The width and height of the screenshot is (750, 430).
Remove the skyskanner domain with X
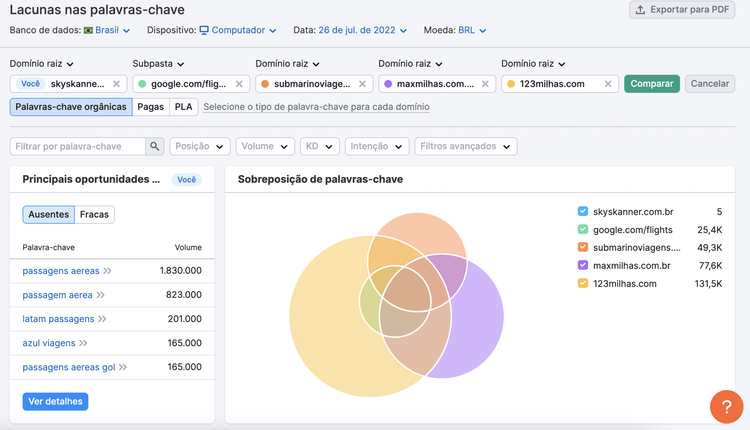pos(116,84)
